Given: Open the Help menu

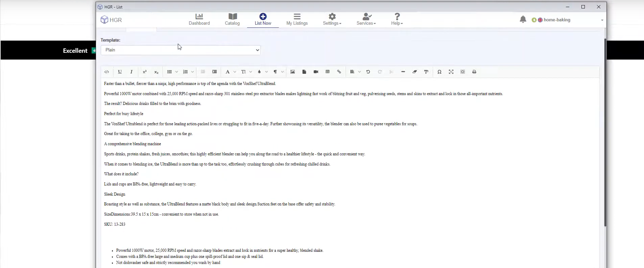Looking at the screenshot, I should 397,19.
